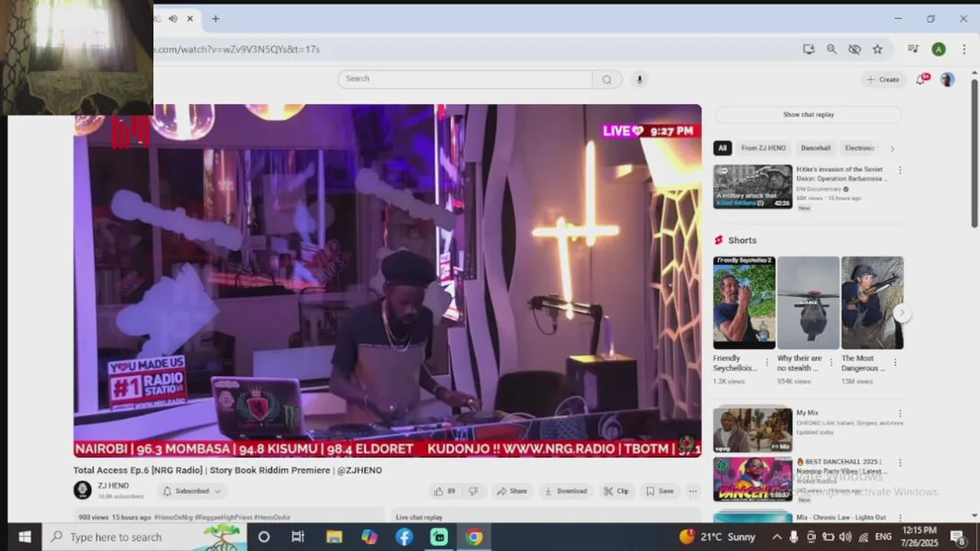Viewport: 980px width, 551px height.
Task: Click the video player area to pause
Action: [387, 280]
